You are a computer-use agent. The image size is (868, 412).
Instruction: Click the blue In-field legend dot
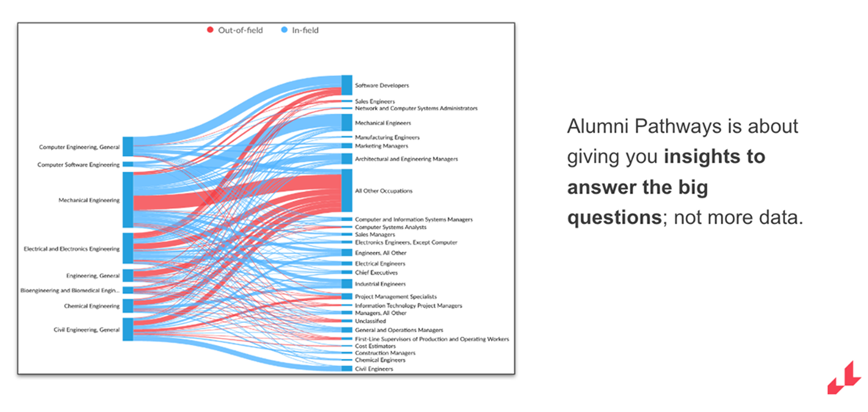284,30
